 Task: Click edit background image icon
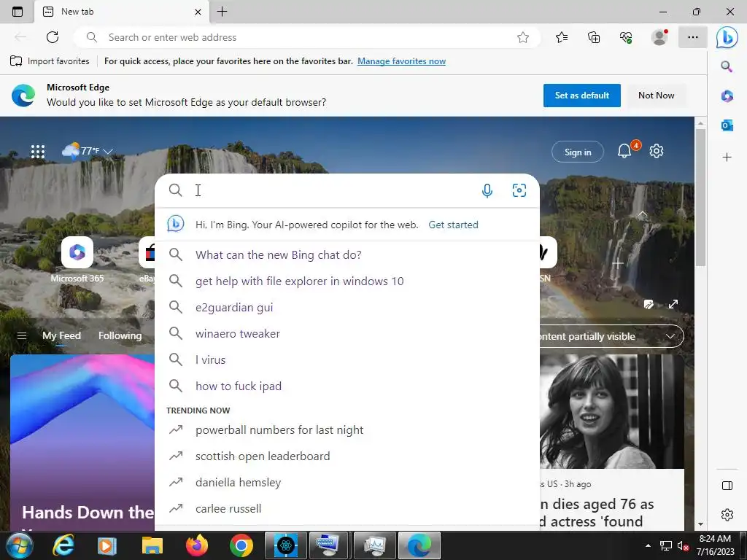649,304
